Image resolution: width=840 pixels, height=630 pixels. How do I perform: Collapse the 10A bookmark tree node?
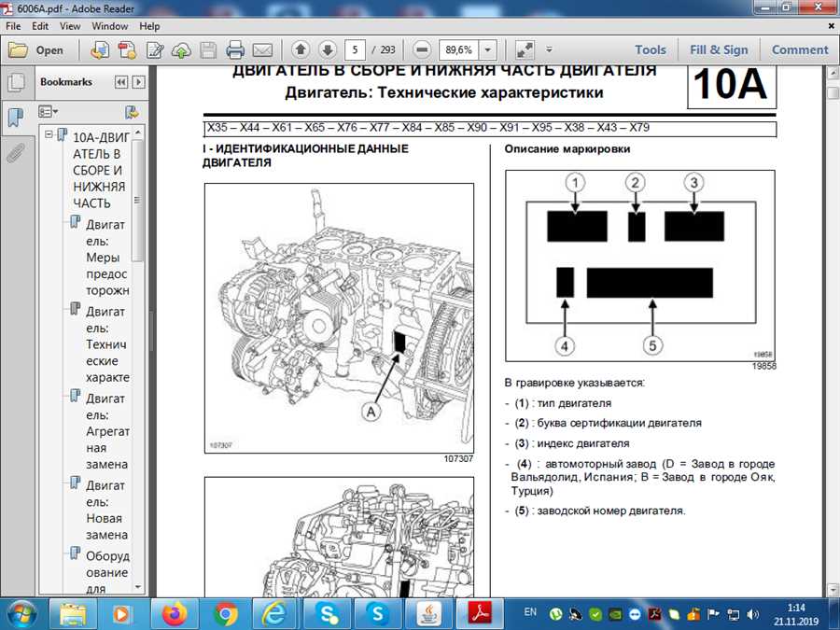pyautogui.click(x=49, y=135)
